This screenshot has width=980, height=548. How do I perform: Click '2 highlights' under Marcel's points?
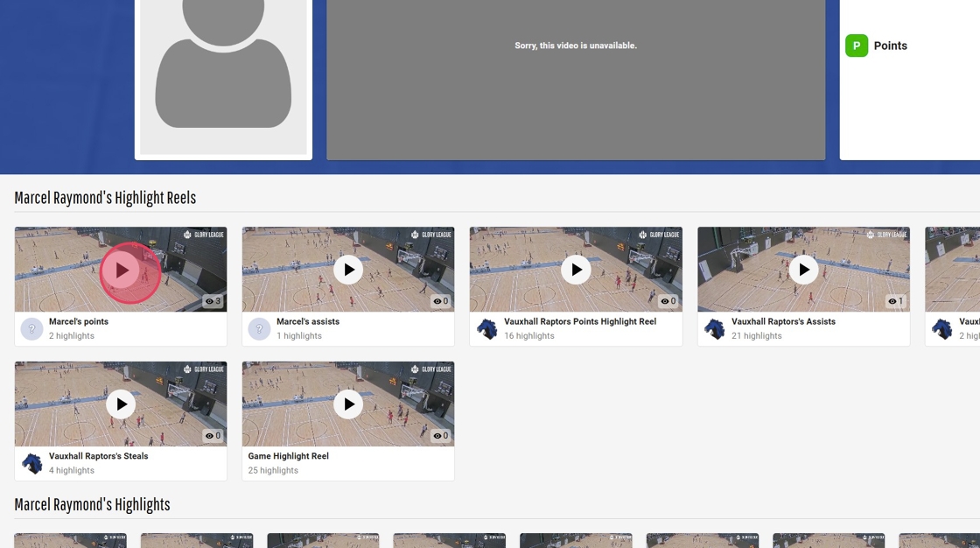tap(71, 336)
